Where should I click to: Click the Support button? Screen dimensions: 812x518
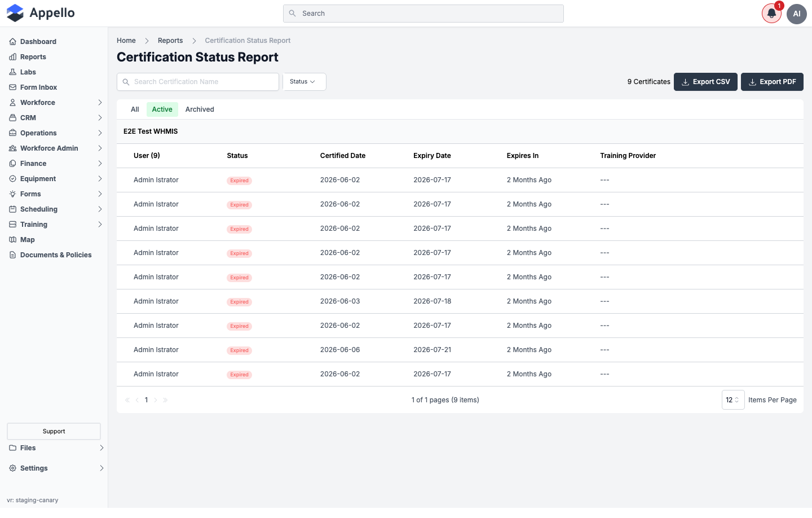(54, 431)
